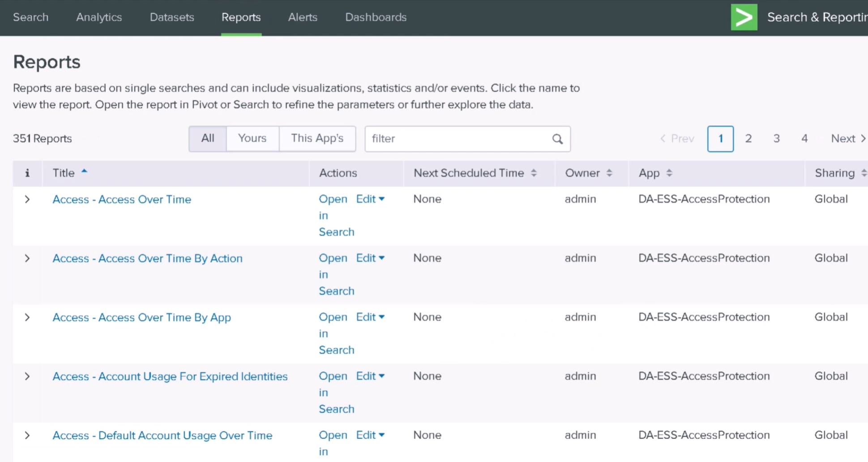The height and width of the screenshot is (462, 868).
Task: Go to page 1 of reports
Action: coord(720,139)
